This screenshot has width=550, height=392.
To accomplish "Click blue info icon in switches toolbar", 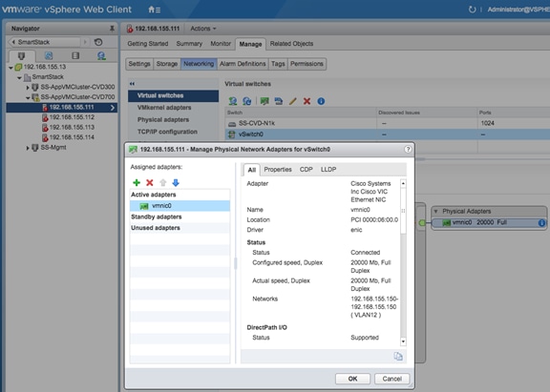I will point(321,101).
